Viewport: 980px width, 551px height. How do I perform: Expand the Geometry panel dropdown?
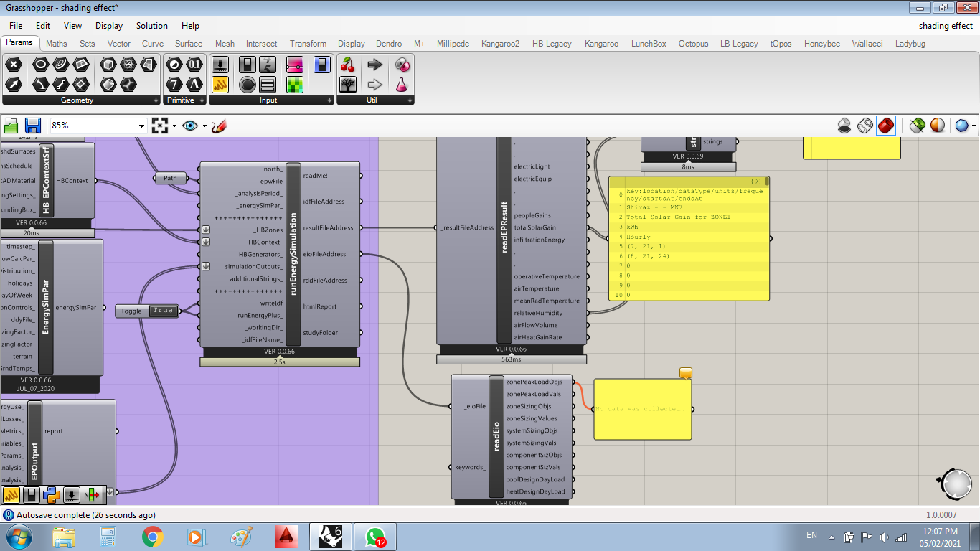tap(156, 100)
